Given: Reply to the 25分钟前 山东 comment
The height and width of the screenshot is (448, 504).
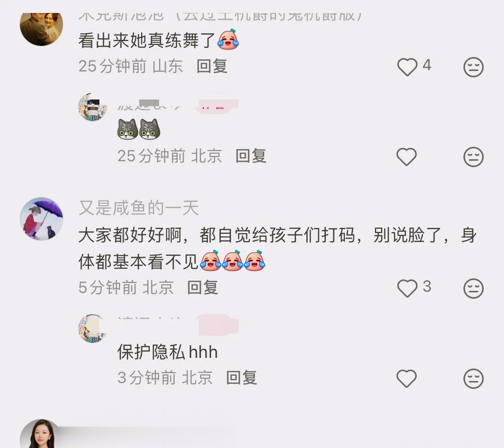Looking at the screenshot, I should (212, 66).
